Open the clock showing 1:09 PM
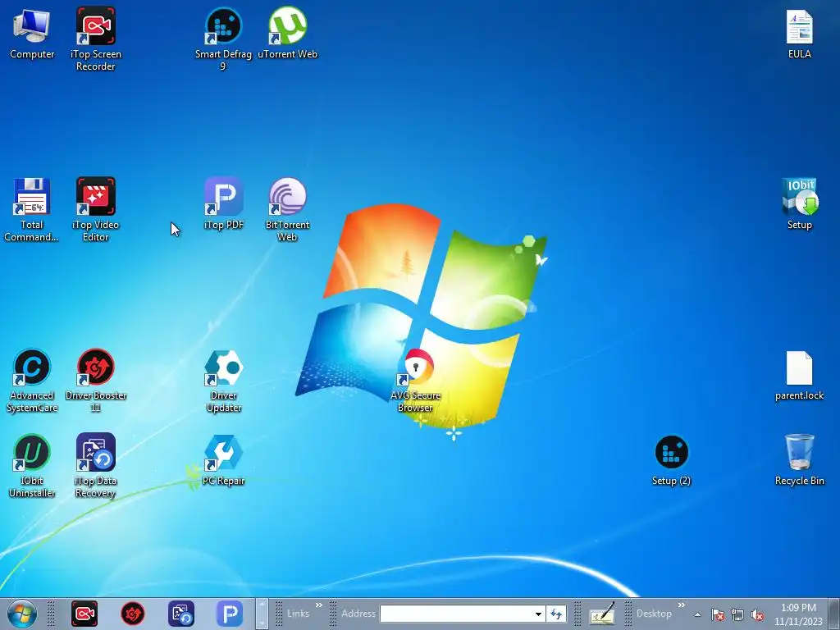The height and width of the screenshot is (630, 840). (798, 614)
